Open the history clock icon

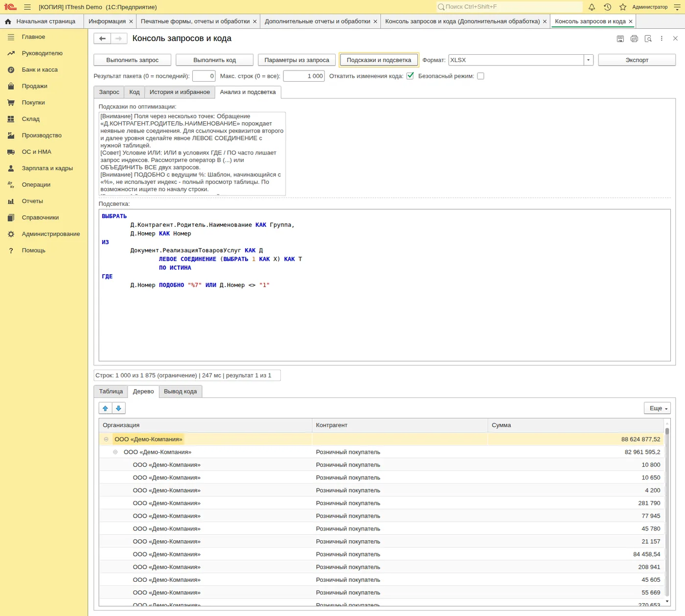tap(607, 7)
